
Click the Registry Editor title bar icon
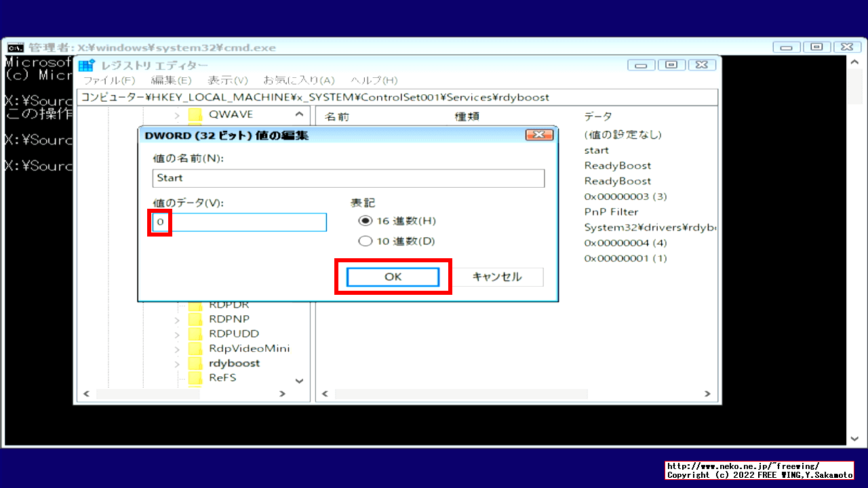point(85,64)
